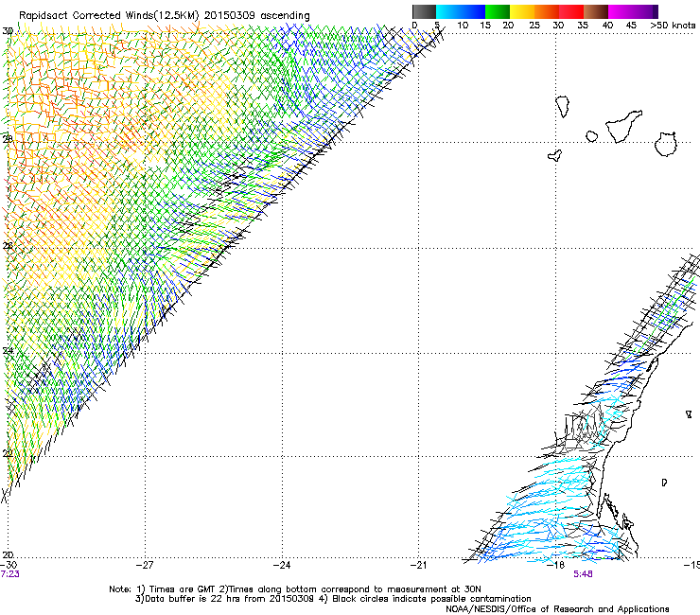Click the '35' label under the color bar
This screenshot has width=700, height=615.
[583, 26]
